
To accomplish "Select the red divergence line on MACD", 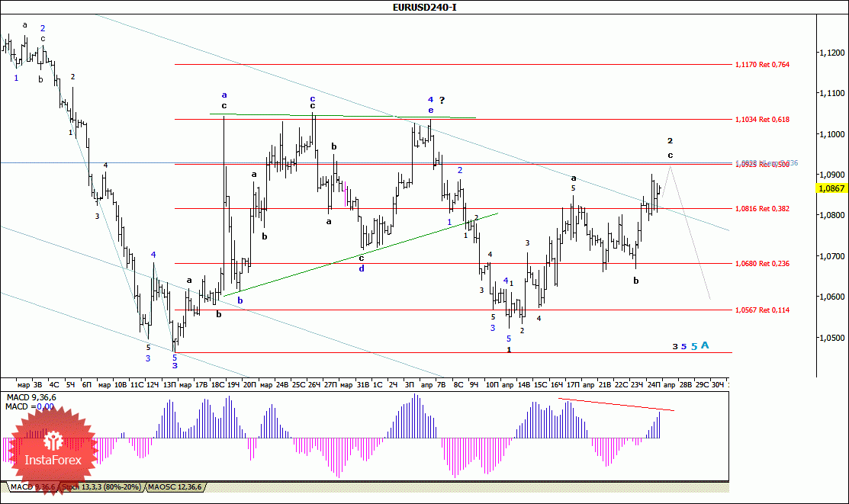I will 616,404.
